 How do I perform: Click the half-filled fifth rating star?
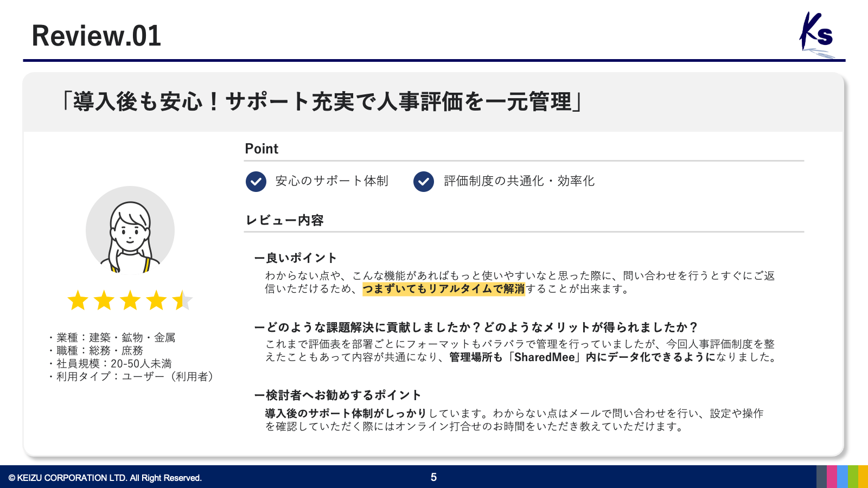pos(182,300)
